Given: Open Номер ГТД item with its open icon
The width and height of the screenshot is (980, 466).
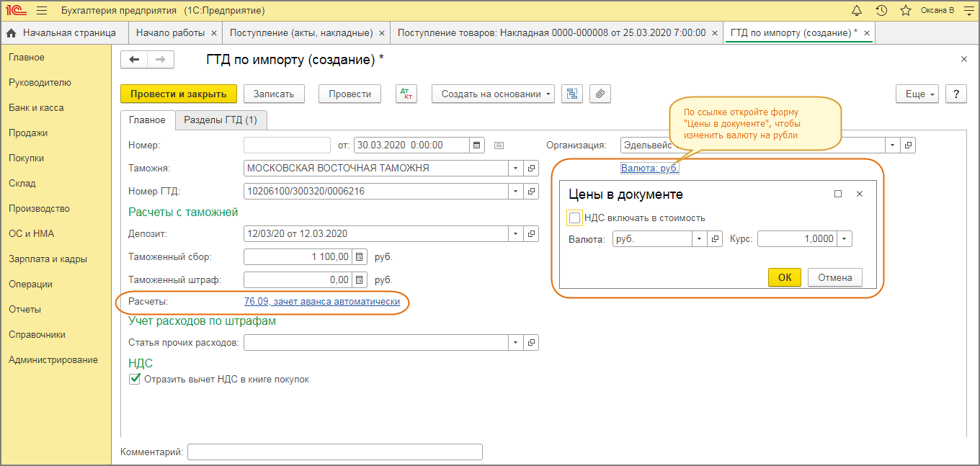Looking at the screenshot, I should [532, 191].
